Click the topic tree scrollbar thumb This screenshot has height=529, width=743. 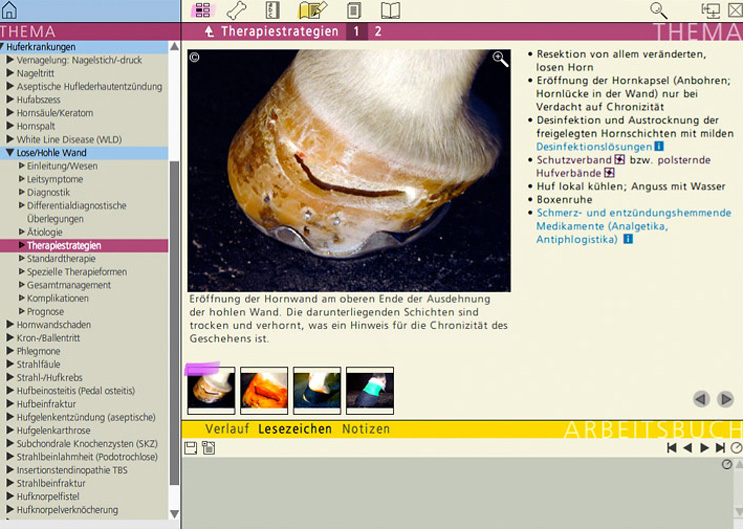pyautogui.click(x=174, y=323)
